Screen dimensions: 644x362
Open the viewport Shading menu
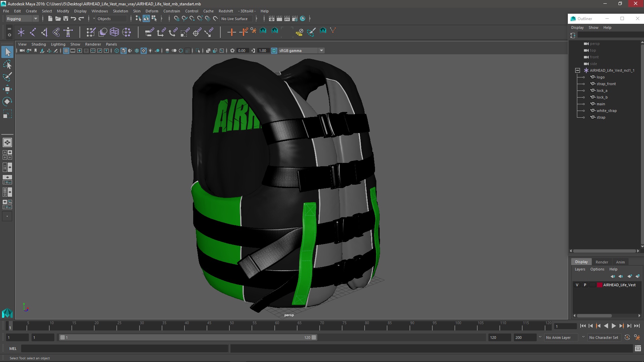coord(39,44)
